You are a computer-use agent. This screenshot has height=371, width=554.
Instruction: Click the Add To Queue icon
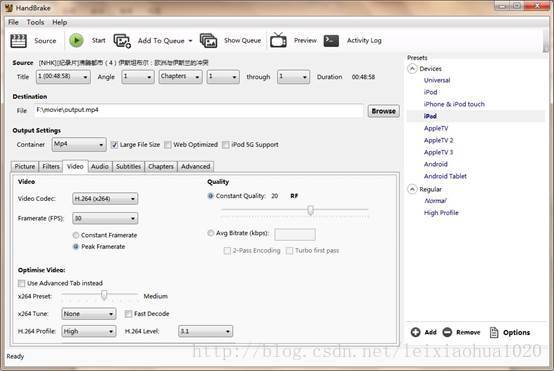point(122,41)
